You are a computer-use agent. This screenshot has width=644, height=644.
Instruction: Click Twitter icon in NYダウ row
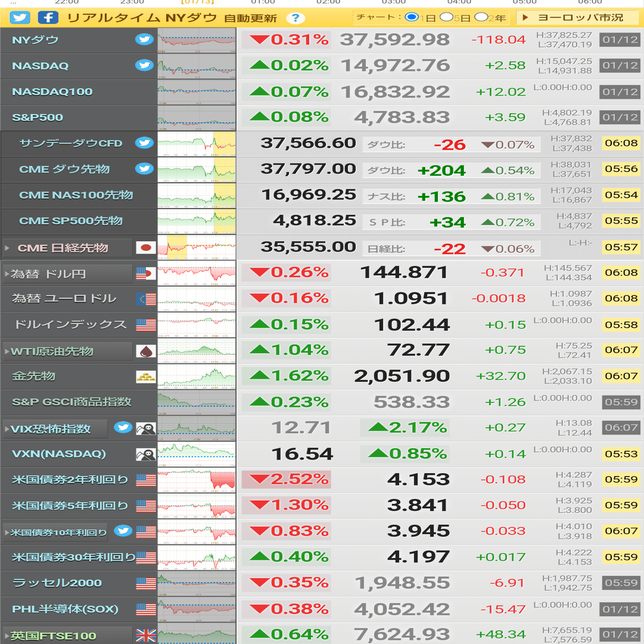click(144, 40)
